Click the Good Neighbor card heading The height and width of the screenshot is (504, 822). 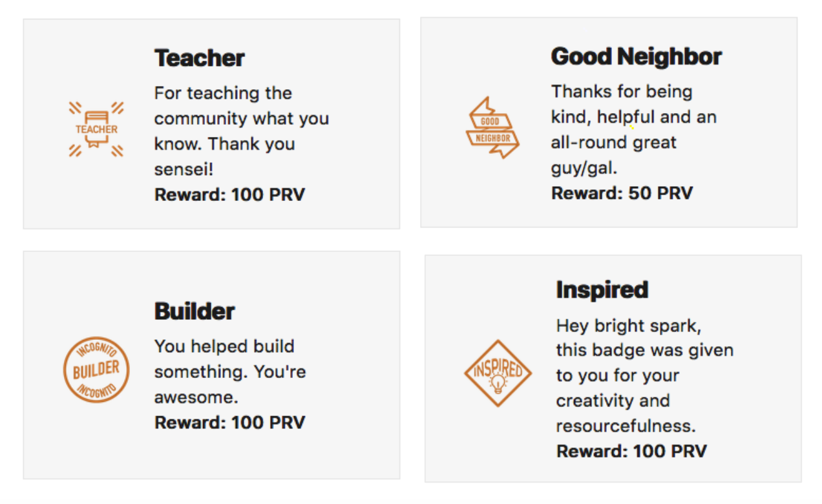tap(636, 57)
